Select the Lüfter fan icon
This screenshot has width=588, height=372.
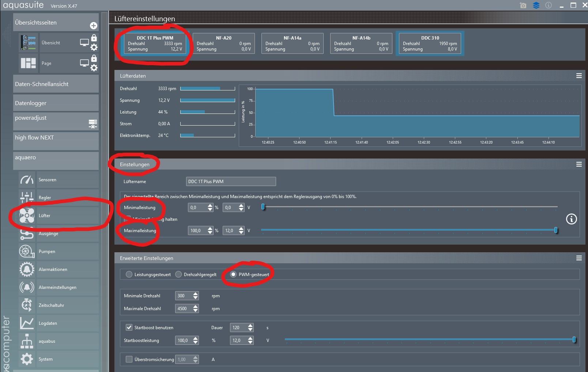[x=27, y=216]
